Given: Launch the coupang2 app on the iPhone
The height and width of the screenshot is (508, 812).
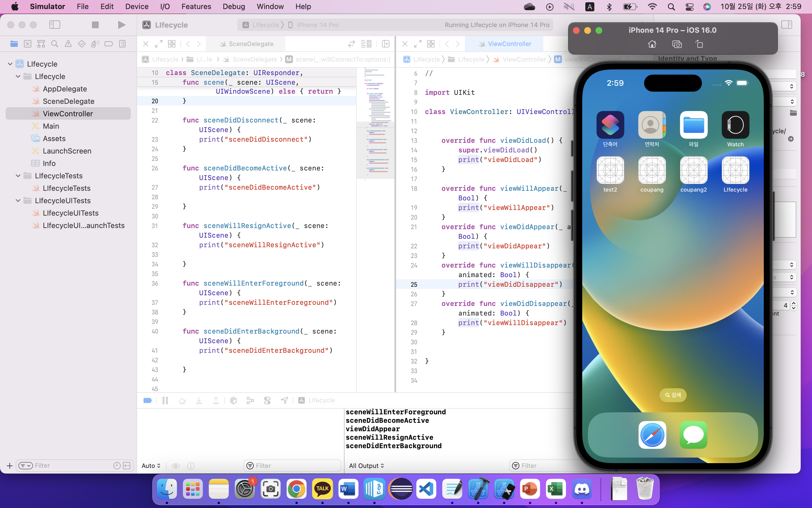Looking at the screenshot, I should [694, 170].
